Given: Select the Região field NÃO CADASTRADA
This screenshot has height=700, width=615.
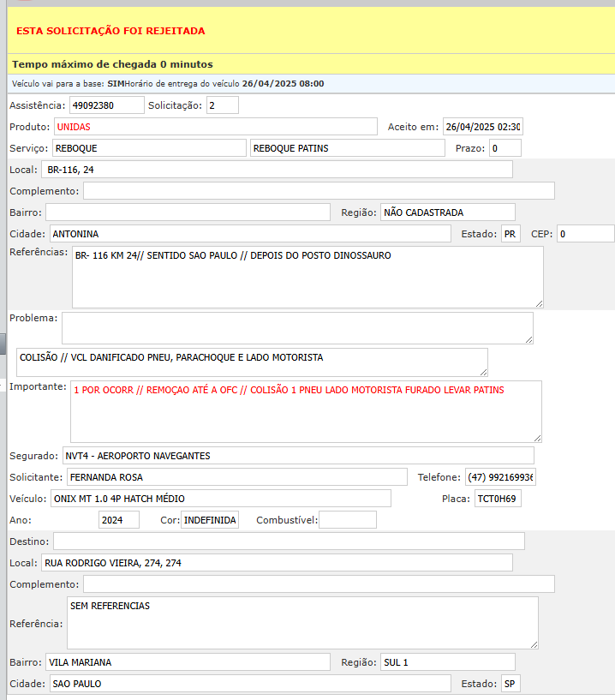Looking at the screenshot, I should (x=448, y=212).
